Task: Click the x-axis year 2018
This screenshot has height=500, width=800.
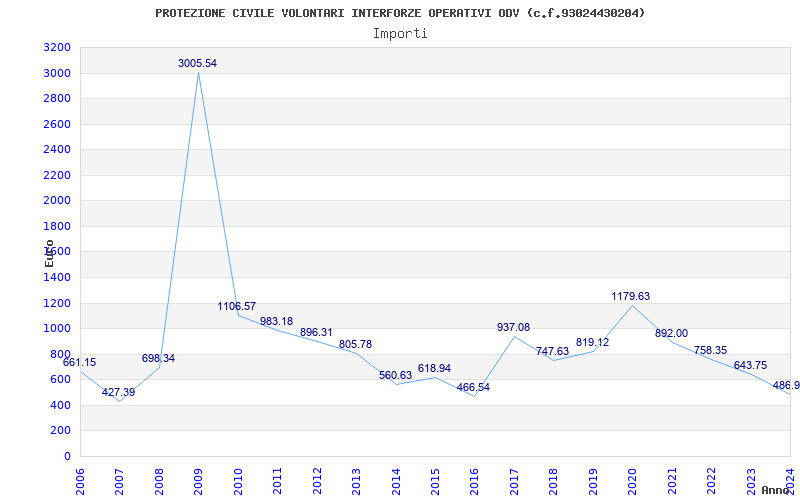Action: [x=554, y=482]
